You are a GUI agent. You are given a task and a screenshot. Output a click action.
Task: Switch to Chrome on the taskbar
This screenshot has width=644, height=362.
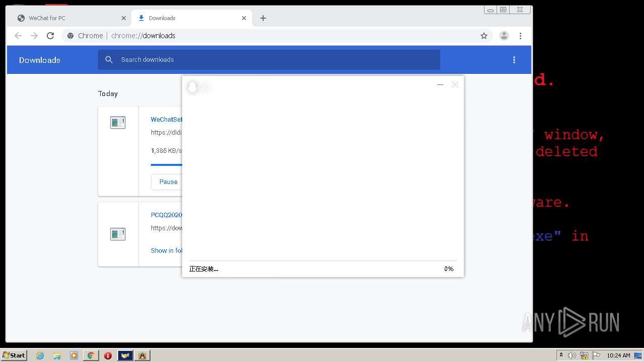(91, 355)
